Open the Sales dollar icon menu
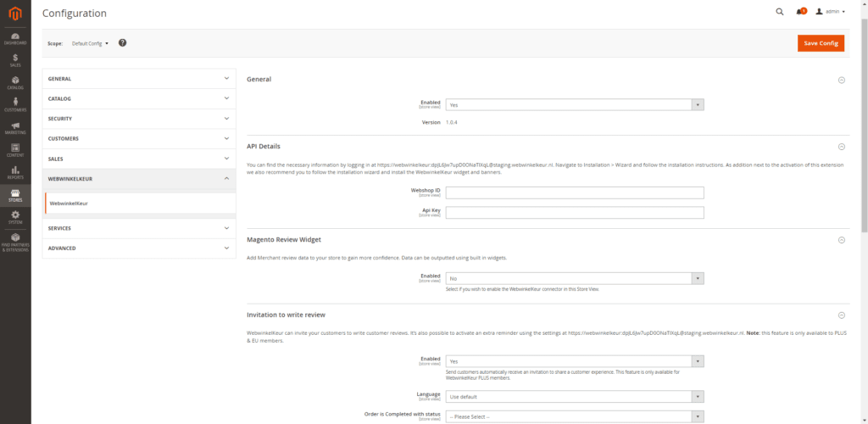Screen dimensions: 868x424 coord(15,60)
